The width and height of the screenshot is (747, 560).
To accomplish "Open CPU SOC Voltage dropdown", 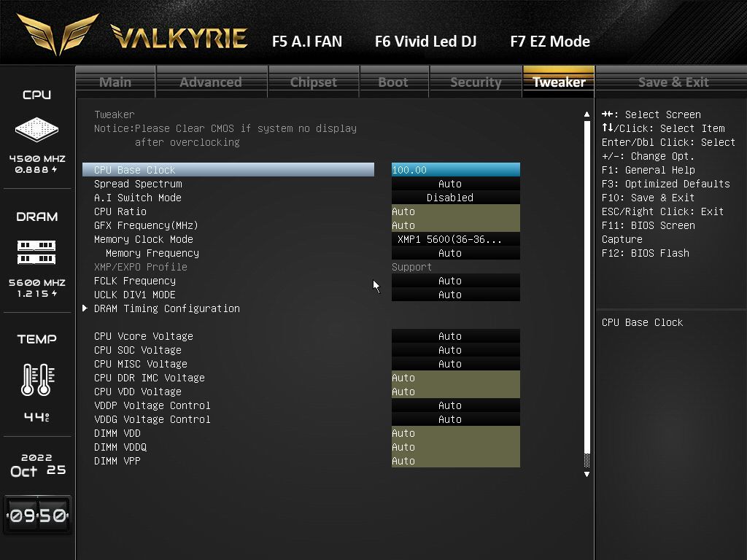I will 455,350.
